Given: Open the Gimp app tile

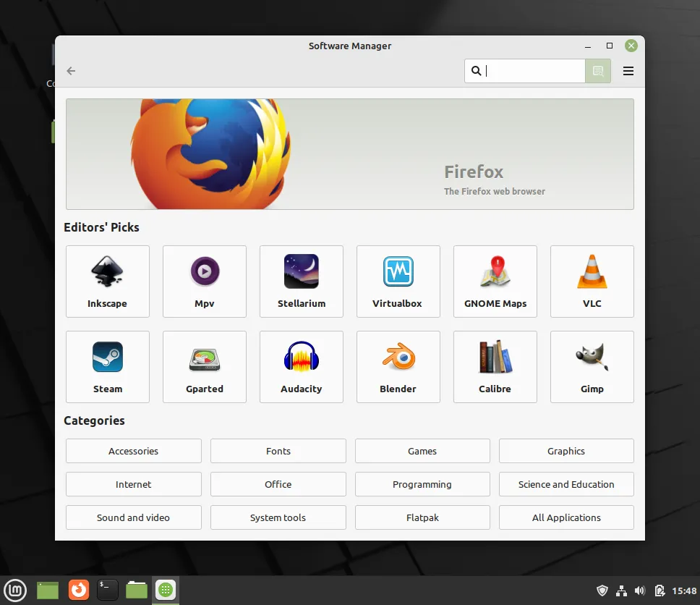Looking at the screenshot, I should pyautogui.click(x=592, y=367).
